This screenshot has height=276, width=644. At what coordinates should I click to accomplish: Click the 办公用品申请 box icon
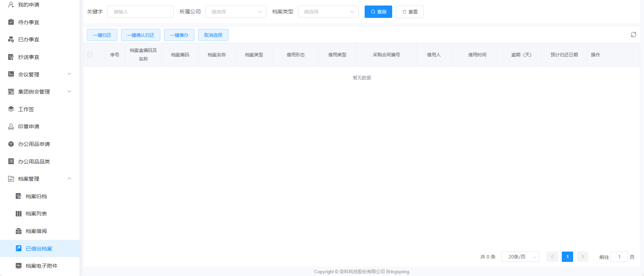(x=11, y=144)
